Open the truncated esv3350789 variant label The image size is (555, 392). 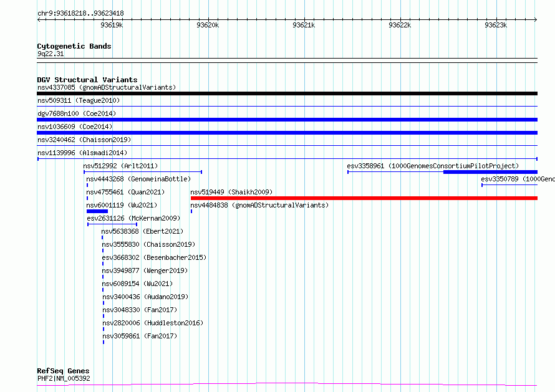[x=518, y=179]
